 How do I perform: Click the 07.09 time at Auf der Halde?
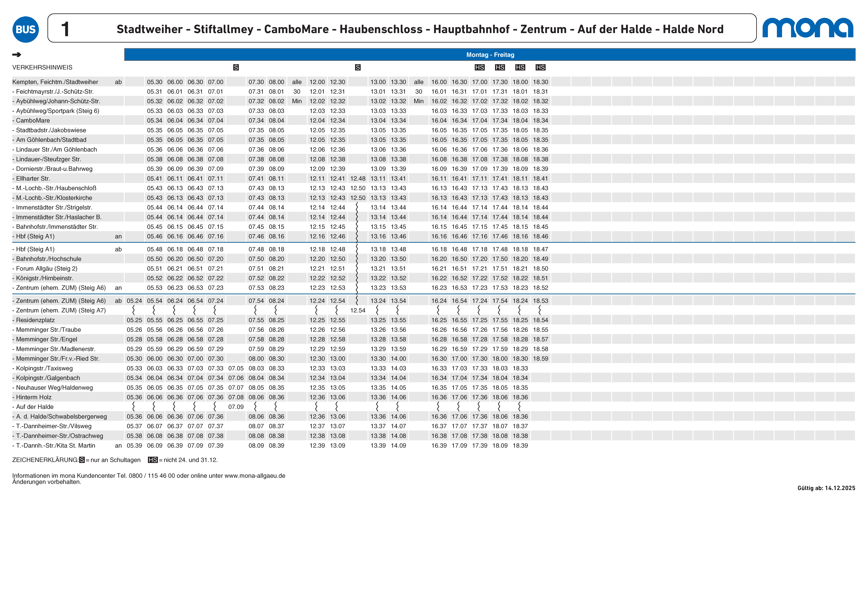coord(236,407)
